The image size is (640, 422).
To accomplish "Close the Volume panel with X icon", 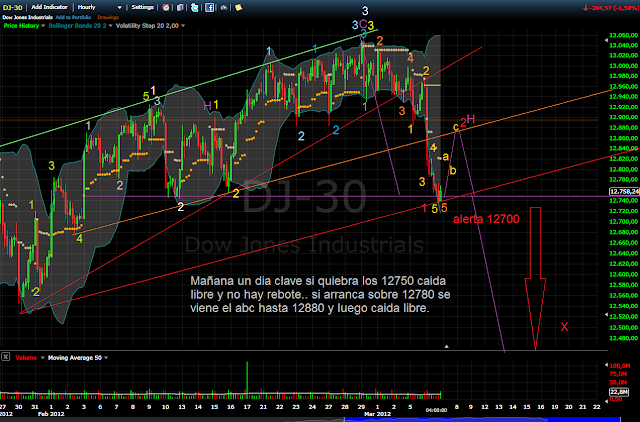I will pos(5,357).
